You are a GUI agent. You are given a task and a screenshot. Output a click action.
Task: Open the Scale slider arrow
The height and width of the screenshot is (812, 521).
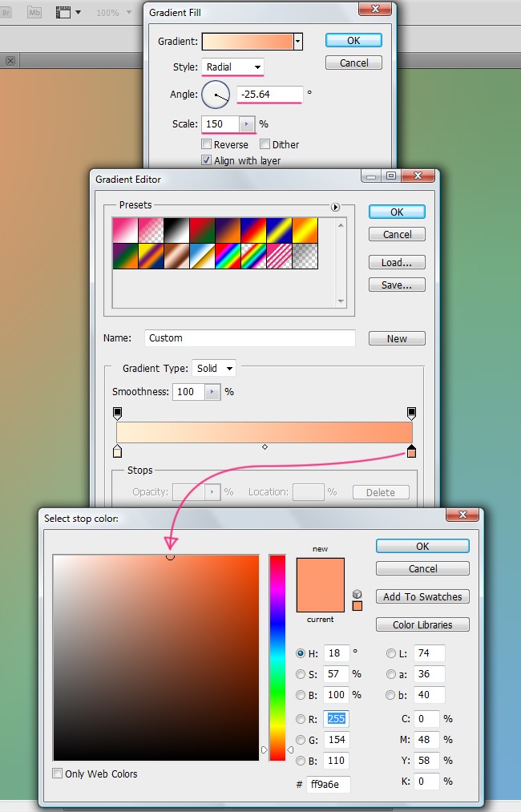[247, 123]
